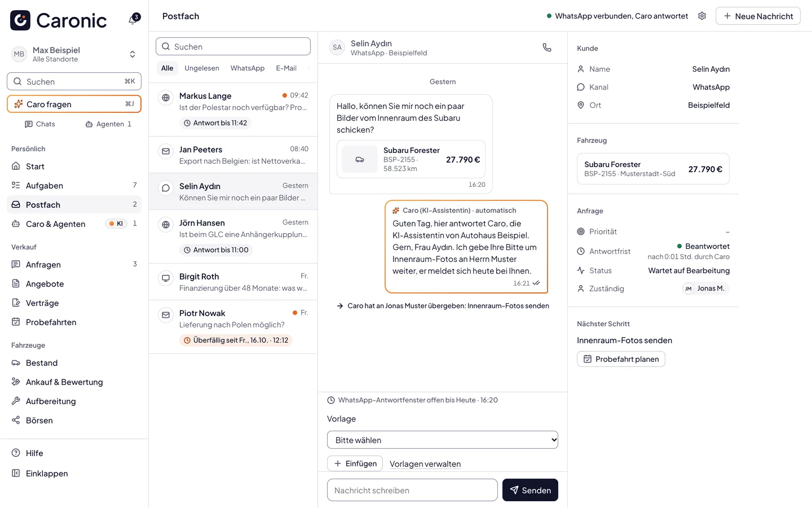Open the Birgit Roth conversation
Viewport: 812px width, 508px height.
pos(233,282)
